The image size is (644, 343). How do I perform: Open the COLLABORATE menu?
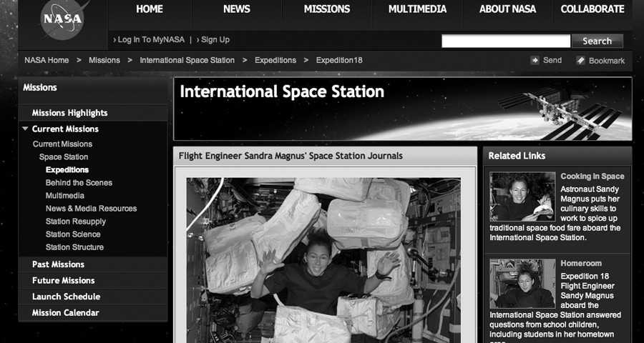click(x=592, y=9)
